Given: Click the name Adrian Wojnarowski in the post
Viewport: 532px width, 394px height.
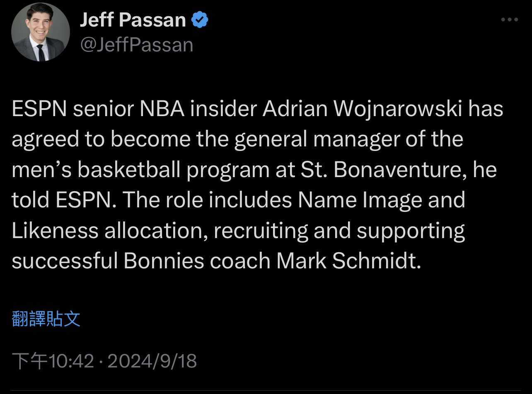Looking at the screenshot, I should pos(363,109).
